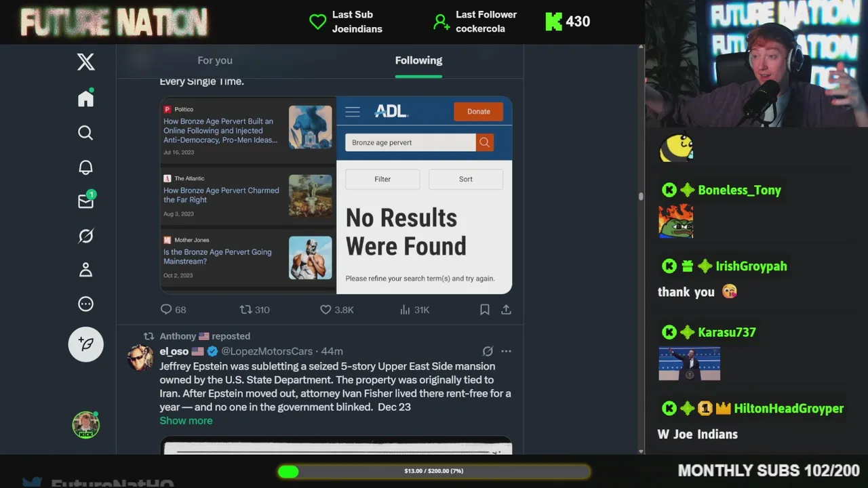Viewport: 868px width, 488px height.
Task: Open Explore search icon in sidebar
Action: [x=85, y=133]
